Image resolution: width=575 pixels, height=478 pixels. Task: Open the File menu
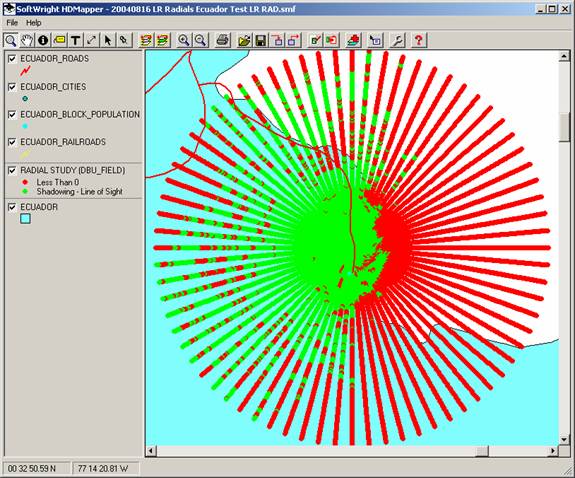pyautogui.click(x=12, y=23)
